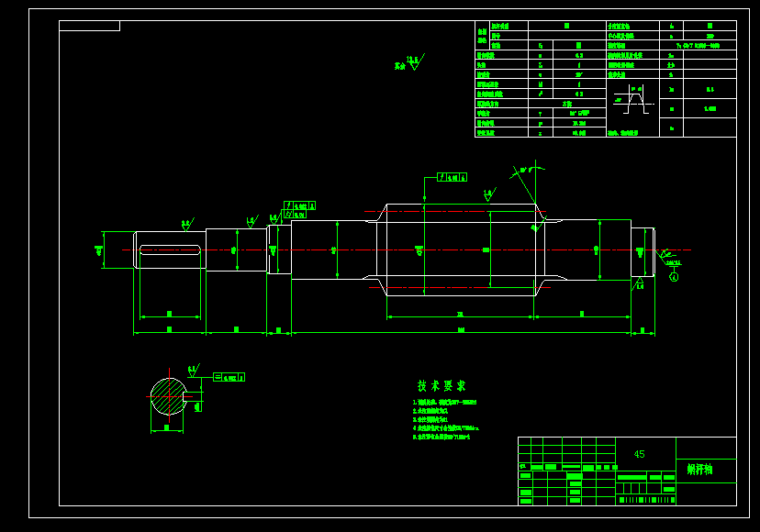Select the red center line of the shaft
The height and width of the screenshot is (532, 760).
point(407,250)
